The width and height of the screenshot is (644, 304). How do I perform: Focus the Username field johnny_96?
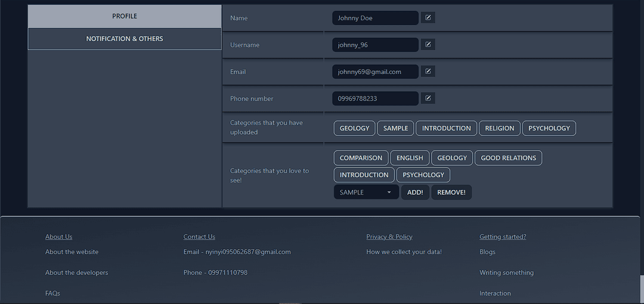click(x=376, y=45)
